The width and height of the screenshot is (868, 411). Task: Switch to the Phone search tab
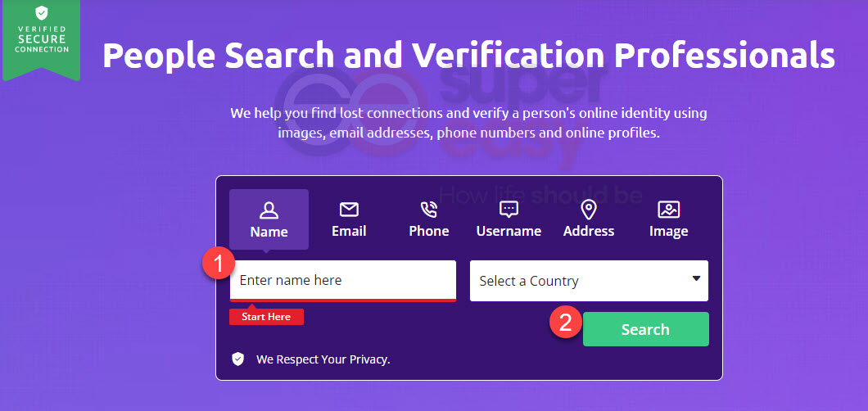pos(428,219)
